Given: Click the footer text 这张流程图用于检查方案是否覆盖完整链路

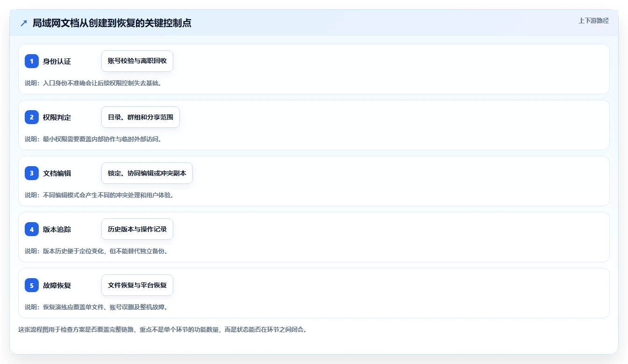Looking at the screenshot, I should point(77,329).
